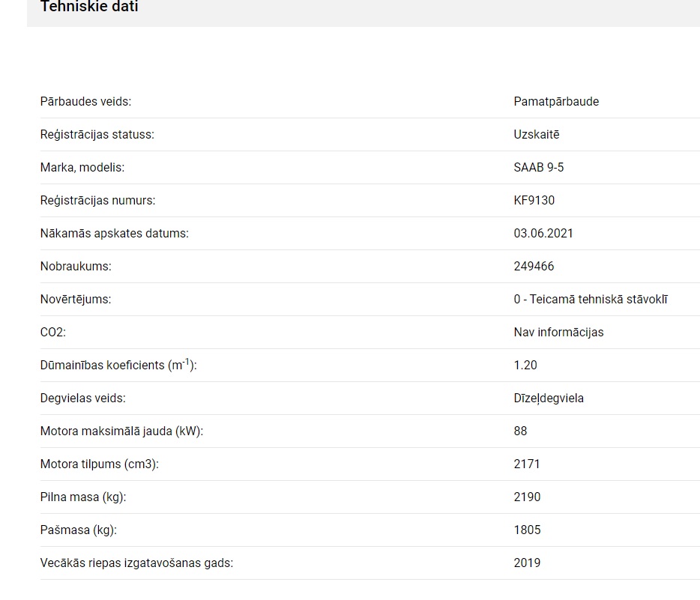Viewport: 700px width, 600px height.
Task: Click the SAAB 9-5 model value
Action: (538, 168)
